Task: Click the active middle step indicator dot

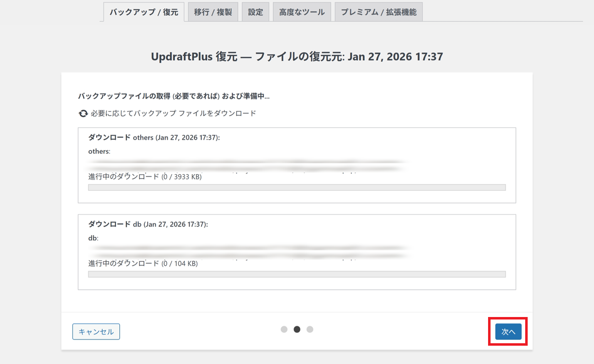Action: coord(297,329)
